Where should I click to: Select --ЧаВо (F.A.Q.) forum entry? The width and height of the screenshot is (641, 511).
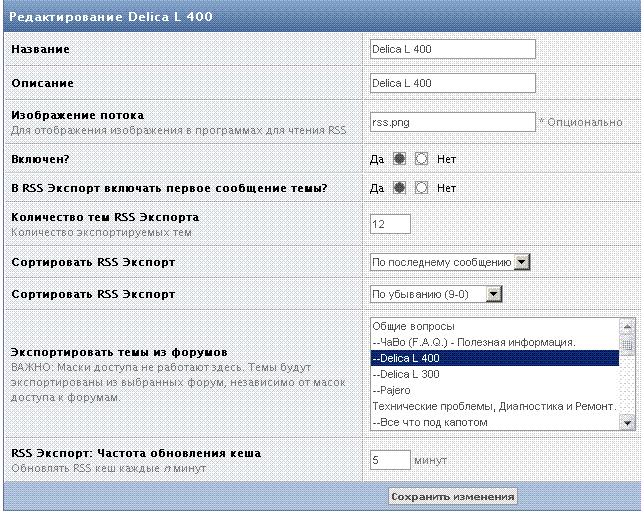coord(495,342)
